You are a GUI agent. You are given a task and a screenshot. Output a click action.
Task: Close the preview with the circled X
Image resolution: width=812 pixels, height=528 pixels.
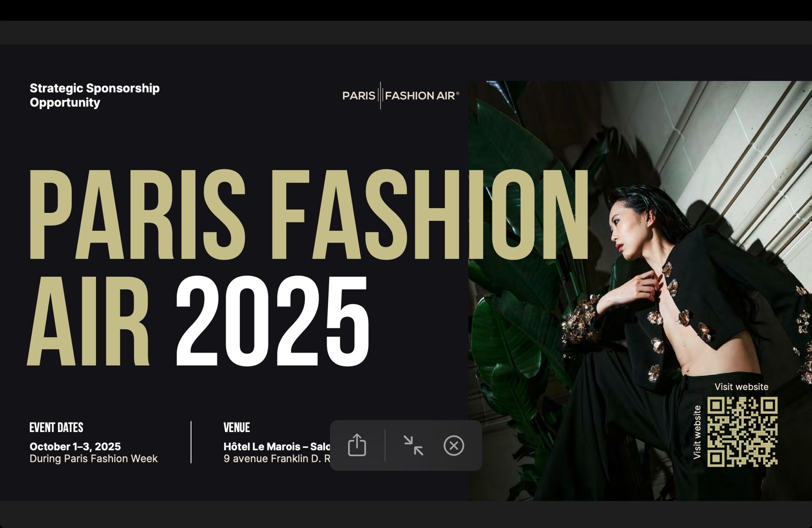click(454, 445)
